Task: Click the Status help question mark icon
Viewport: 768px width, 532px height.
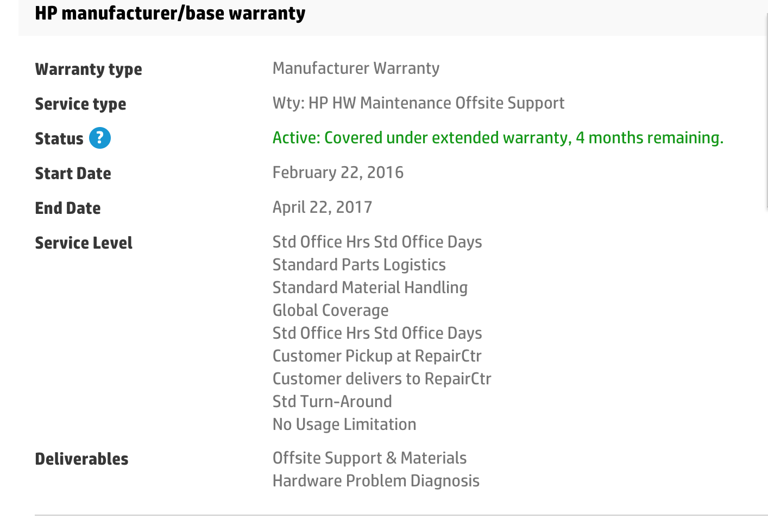Action: 100,138
